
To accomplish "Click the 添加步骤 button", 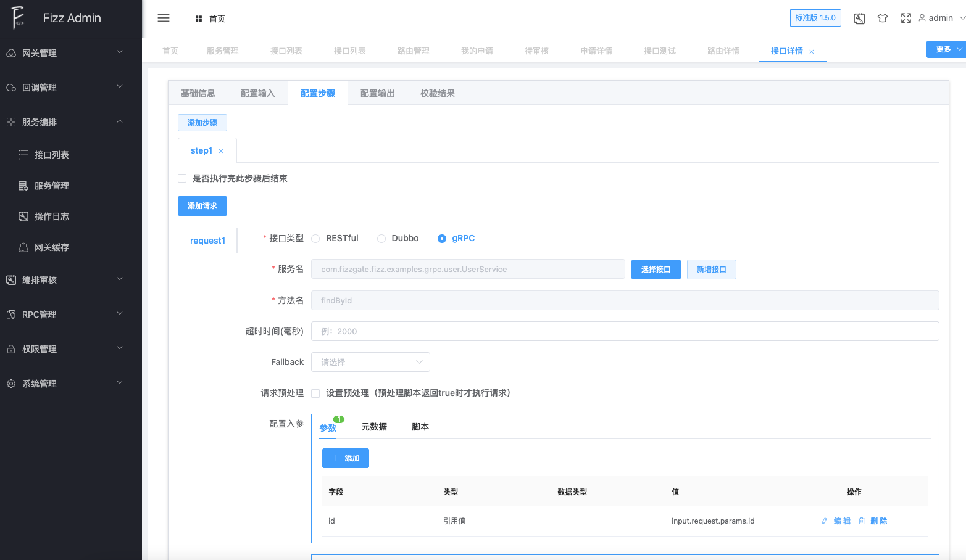I will coord(202,123).
